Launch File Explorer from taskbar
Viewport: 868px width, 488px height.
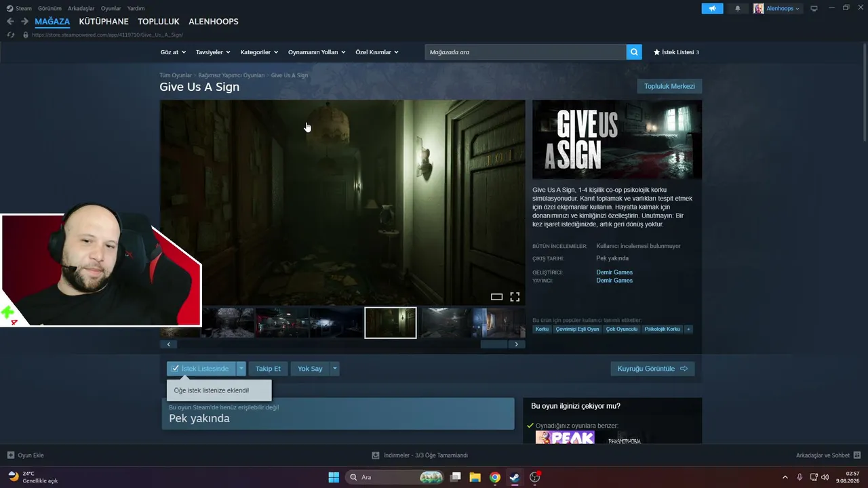pos(475,477)
